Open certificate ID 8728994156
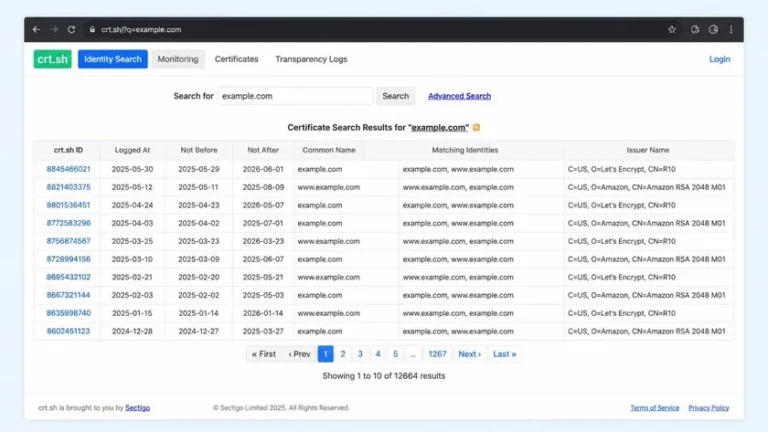Image resolution: width=768 pixels, height=432 pixels. [69, 259]
